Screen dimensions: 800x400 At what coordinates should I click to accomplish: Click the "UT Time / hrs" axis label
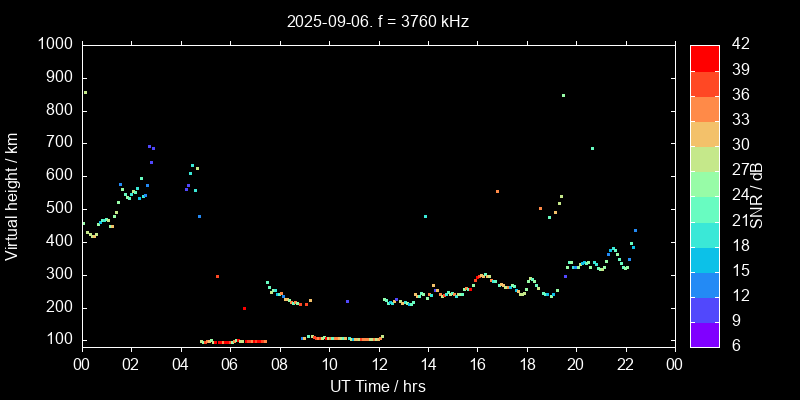[x=377, y=386]
